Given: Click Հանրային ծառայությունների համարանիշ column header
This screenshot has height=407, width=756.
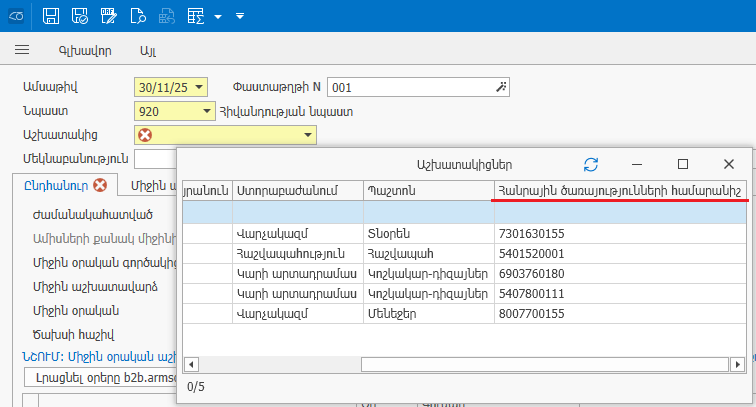Looking at the screenshot, I should 621,190.
